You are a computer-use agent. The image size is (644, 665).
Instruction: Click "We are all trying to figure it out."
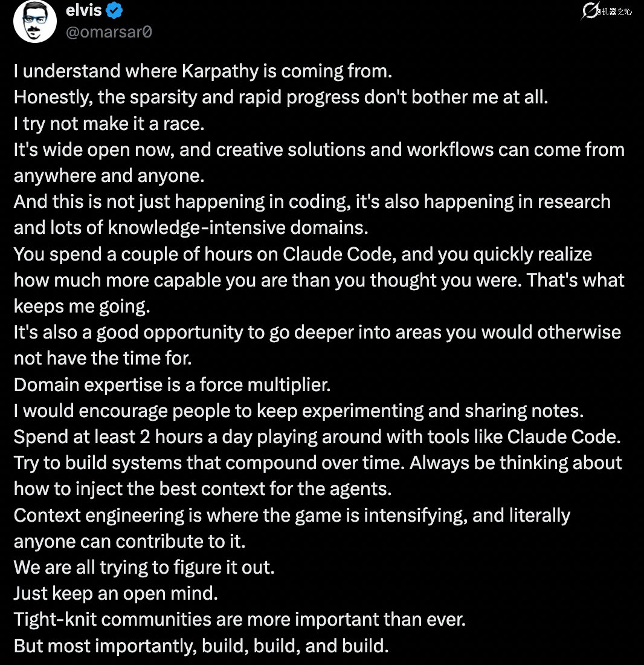coord(144,567)
